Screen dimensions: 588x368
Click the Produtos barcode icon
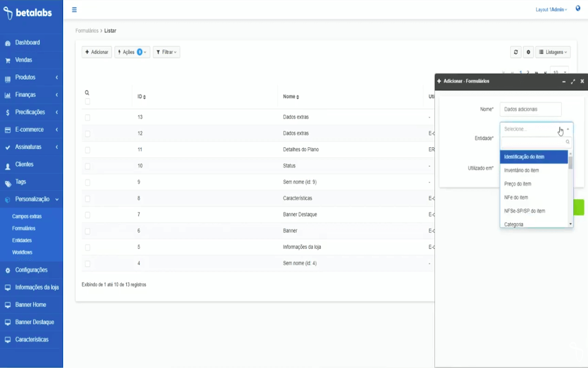[x=7, y=78]
